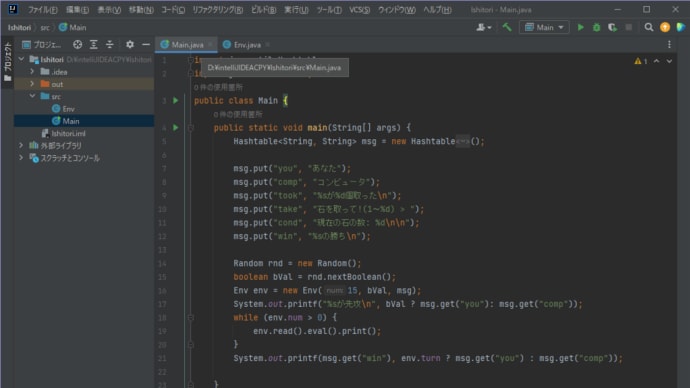This screenshot has width=690, height=388.
Task: Close the Main.java tab
Action: (210, 44)
